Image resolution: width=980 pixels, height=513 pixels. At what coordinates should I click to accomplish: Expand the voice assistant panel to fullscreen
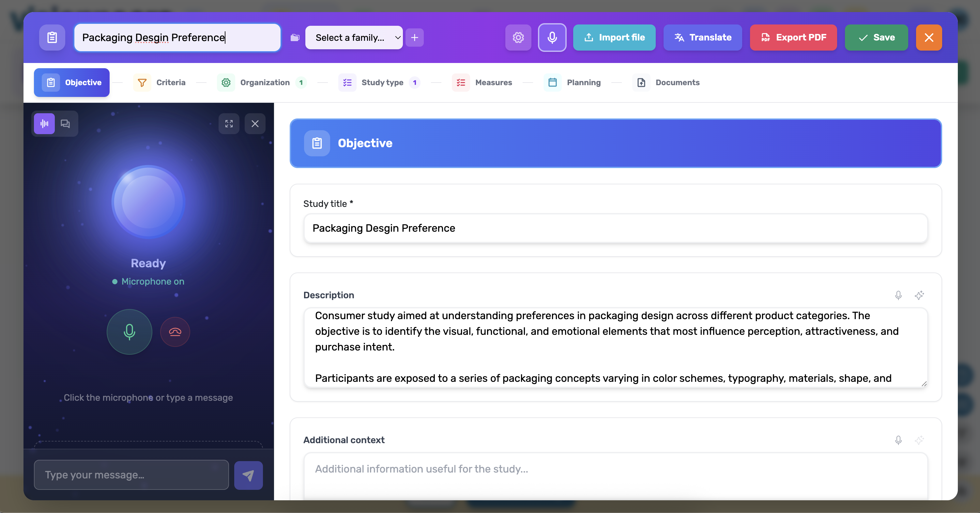click(x=229, y=124)
